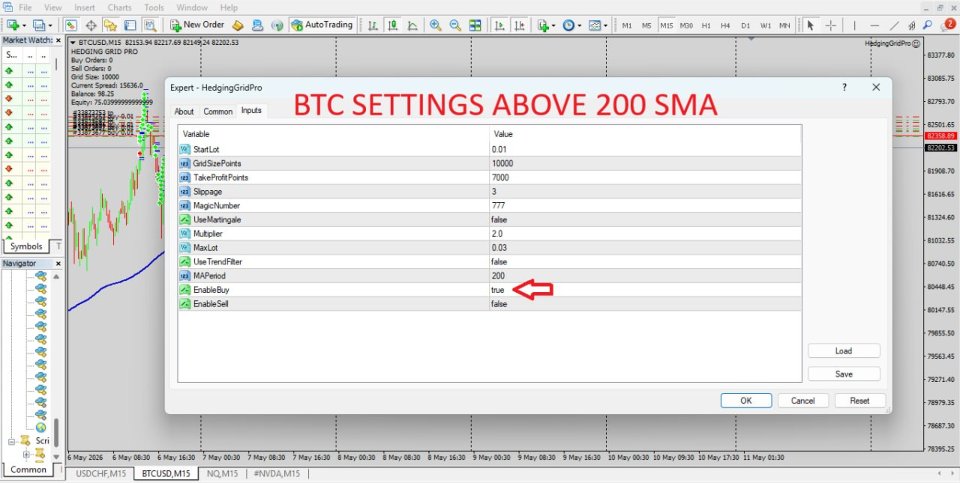Open the Tools menu
The image size is (960, 483).
(x=154, y=8)
